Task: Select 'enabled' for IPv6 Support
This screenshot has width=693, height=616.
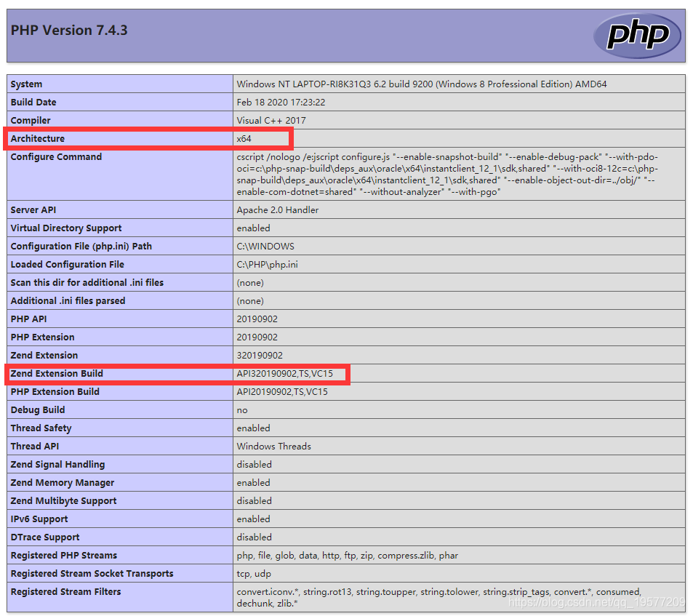Action: [253, 519]
